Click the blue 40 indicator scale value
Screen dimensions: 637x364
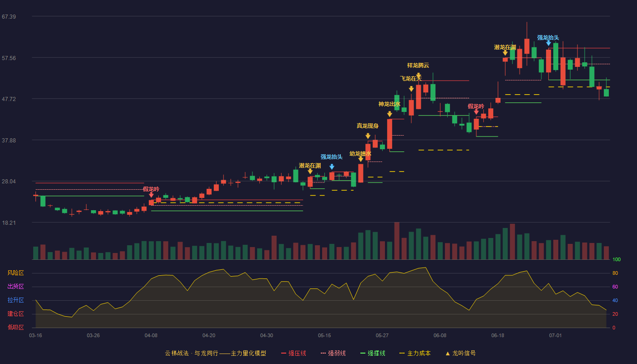click(x=615, y=300)
